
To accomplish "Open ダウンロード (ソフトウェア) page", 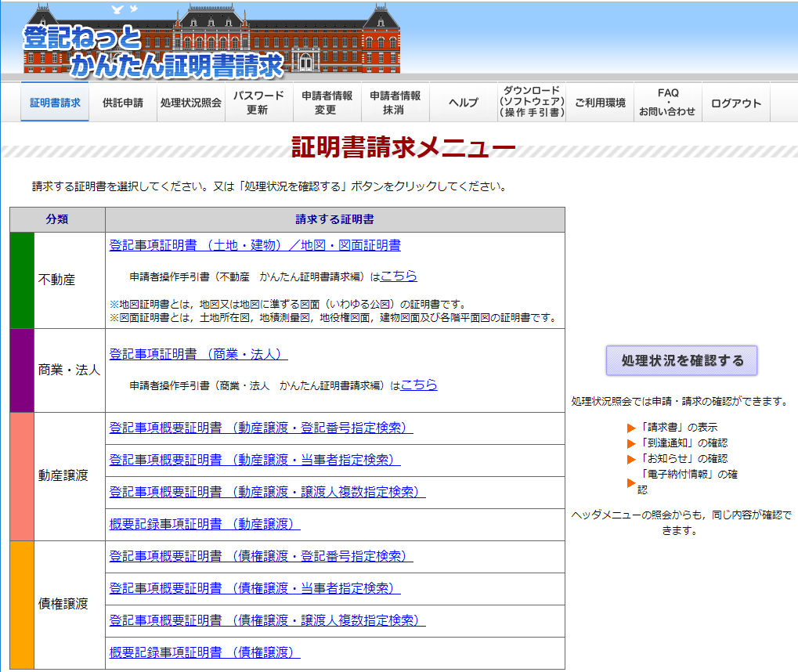I will tap(531, 103).
